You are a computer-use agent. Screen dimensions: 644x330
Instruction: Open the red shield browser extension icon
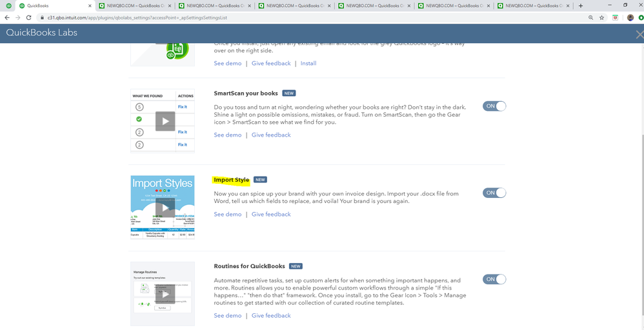(616, 17)
